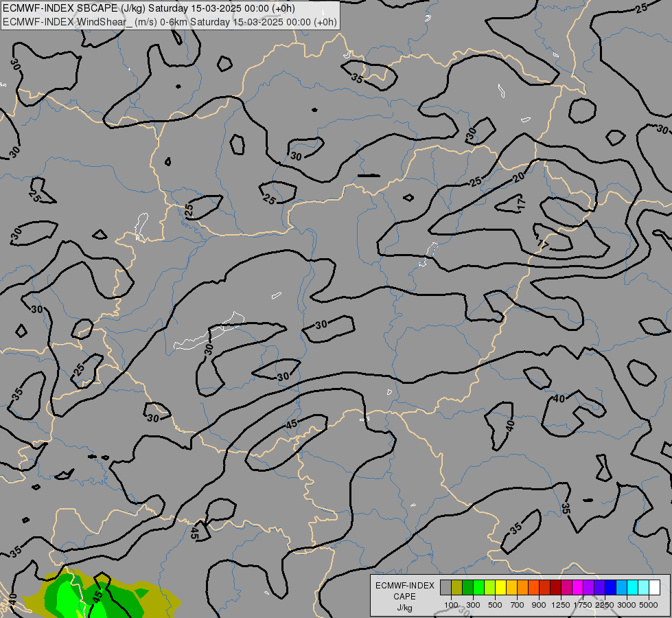
Task: Click the gray swatch in the CAPE legend
Action: (445, 588)
